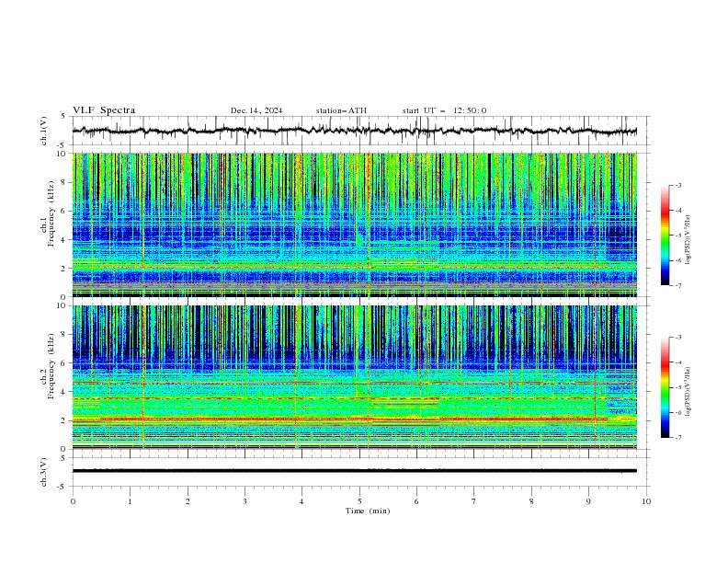Click the ch.1 PSD color scale bar

[665, 236]
